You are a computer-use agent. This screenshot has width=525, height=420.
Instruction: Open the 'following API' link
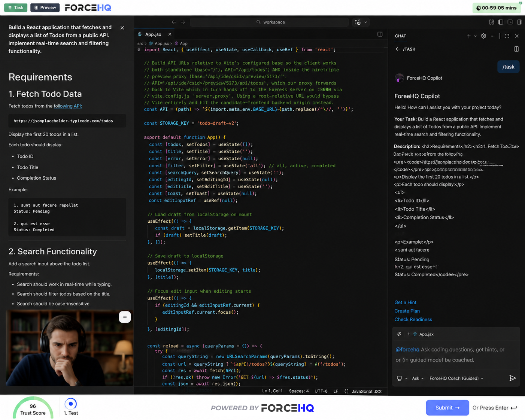coord(68,106)
